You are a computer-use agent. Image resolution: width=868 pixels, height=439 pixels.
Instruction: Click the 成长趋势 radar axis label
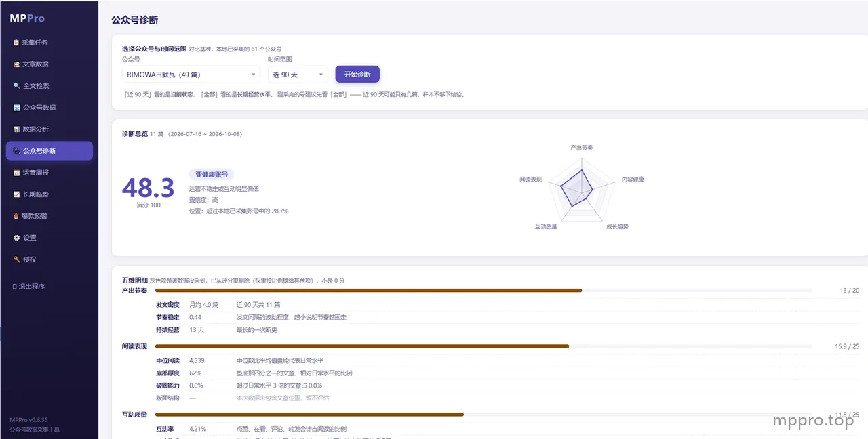[x=617, y=226]
